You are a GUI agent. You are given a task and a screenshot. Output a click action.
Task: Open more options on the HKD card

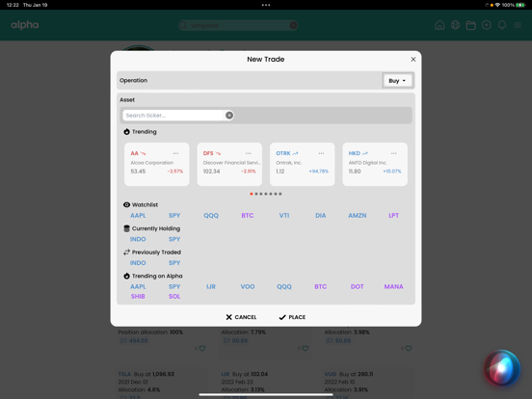click(x=393, y=153)
